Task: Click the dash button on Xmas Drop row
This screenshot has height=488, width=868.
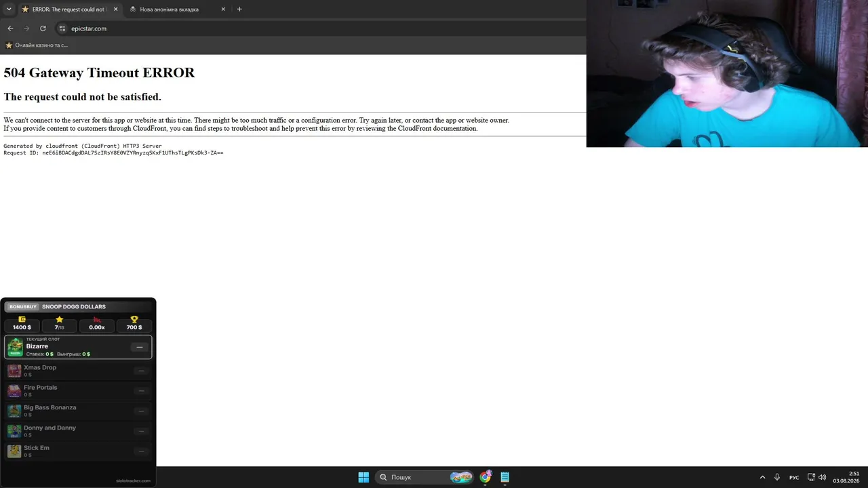Action: pyautogui.click(x=141, y=371)
